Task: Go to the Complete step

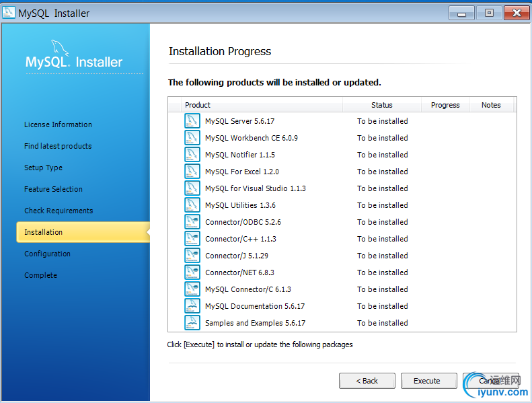Action: (41, 275)
